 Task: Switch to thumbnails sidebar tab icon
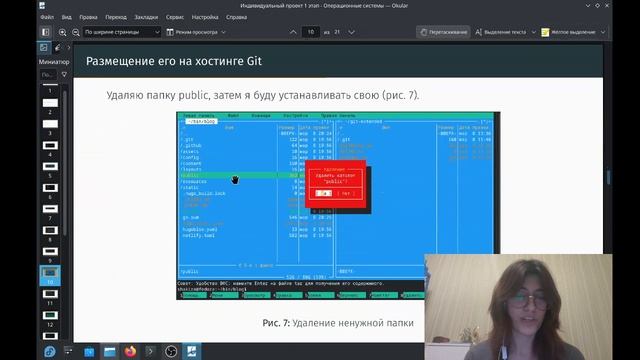point(44,48)
